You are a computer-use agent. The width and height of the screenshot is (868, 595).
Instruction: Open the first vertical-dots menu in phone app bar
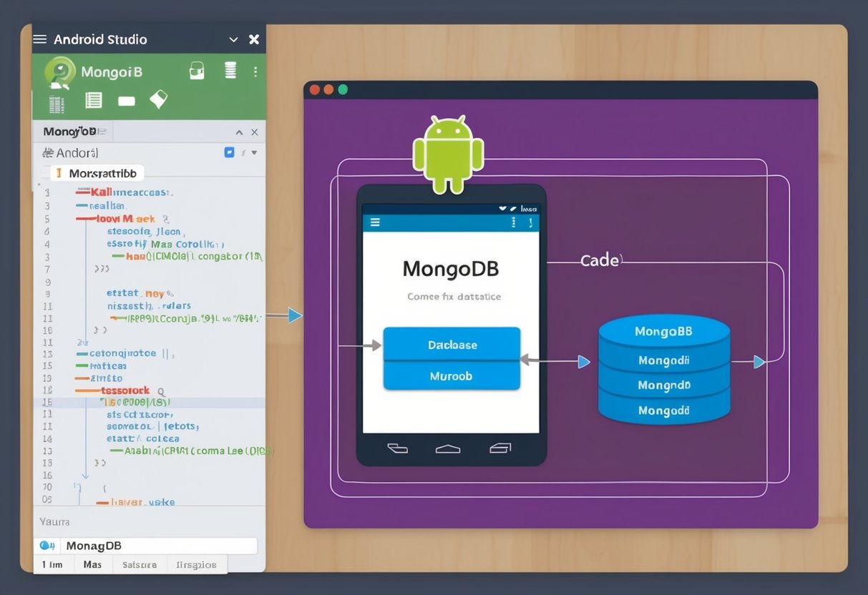pyautogui.click(x=513, y=222)
